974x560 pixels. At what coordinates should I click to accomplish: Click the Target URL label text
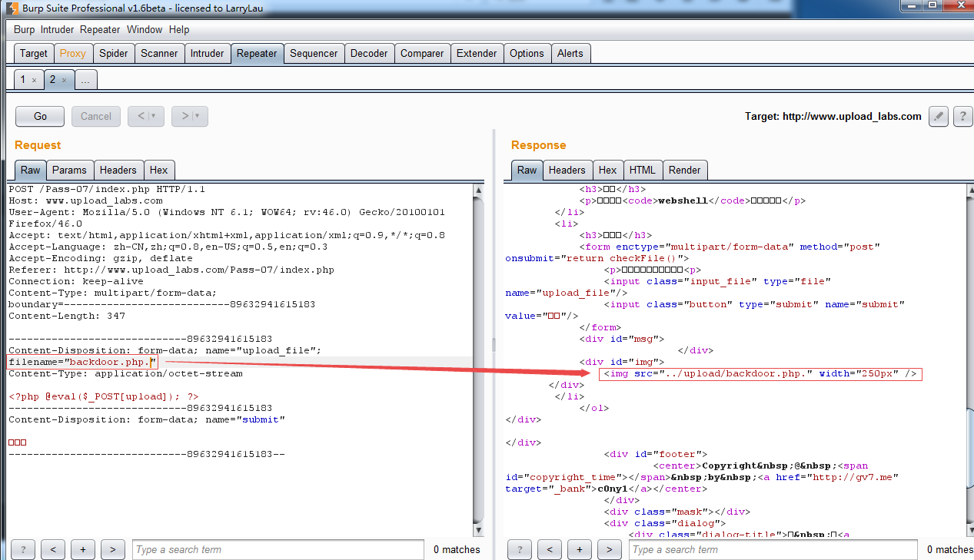click(x=833, y=117)
